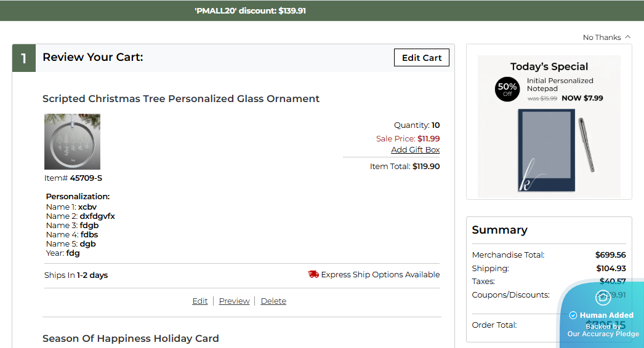Click the Initial Personalized Notepad offer text
The image size is (644, 348).
tap(560, 85)
